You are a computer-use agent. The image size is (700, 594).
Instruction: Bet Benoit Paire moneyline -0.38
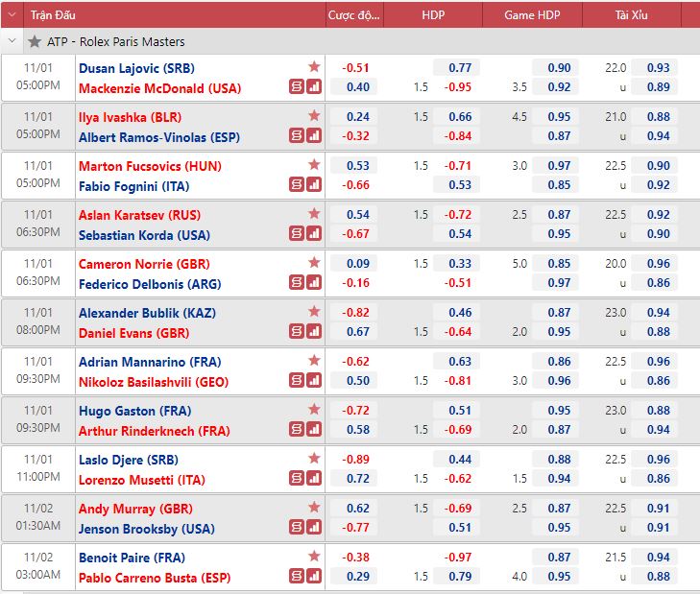(x=354, y=558)
